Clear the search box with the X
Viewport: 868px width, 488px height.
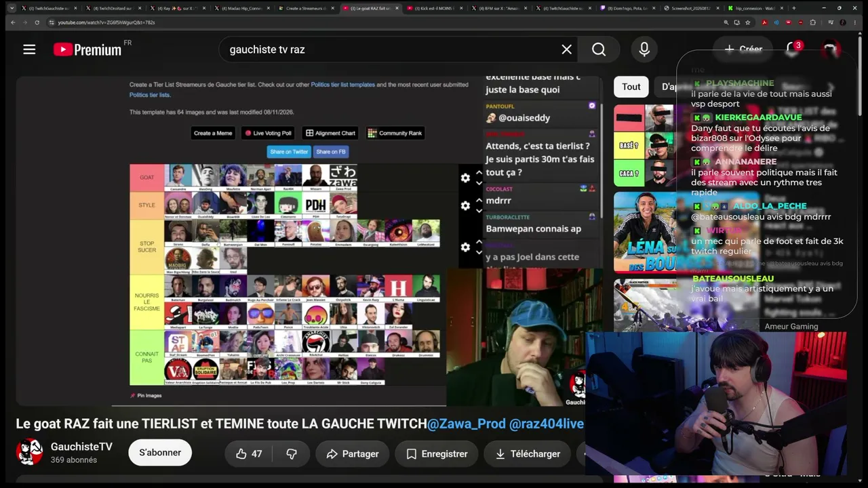pyautogui.click(x=567, y=49)
